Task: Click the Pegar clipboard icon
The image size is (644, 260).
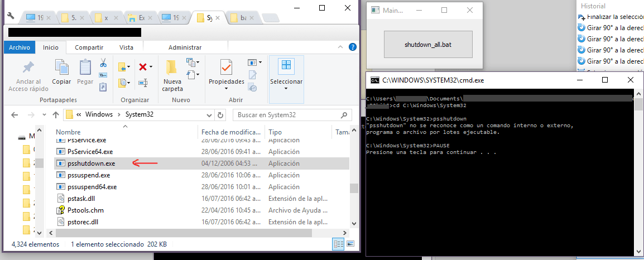Action: click(x=85, y=68)
